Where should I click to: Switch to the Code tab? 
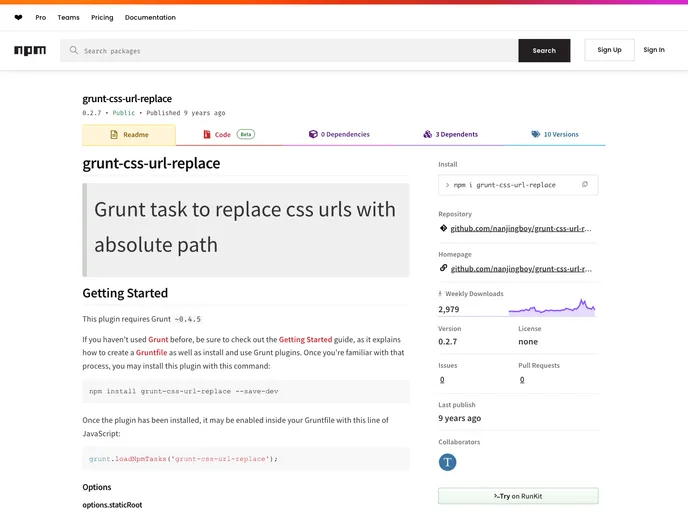click(x=229, y=134)
